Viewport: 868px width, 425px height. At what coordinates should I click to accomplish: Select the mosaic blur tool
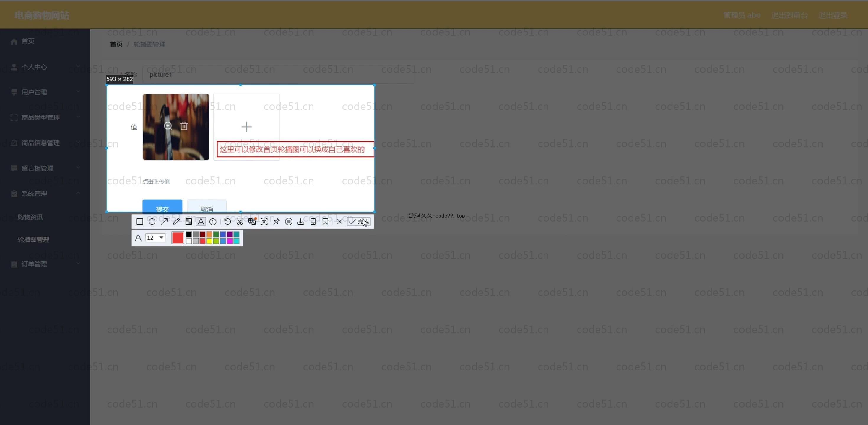[189, 221]
